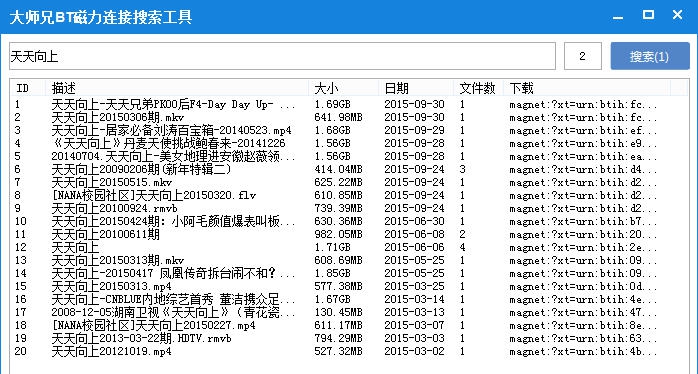Click magnet link ending btih:d4...
Screen dimensions: 698x374
tap(583, 170)
